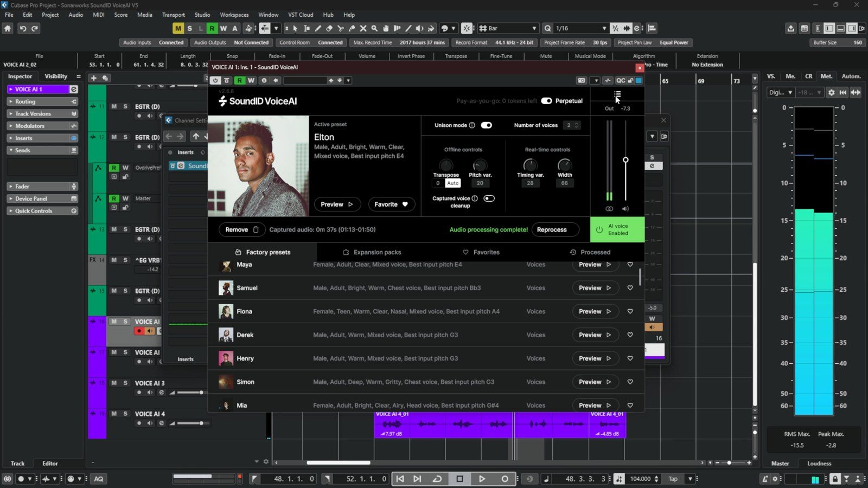Favorite the Samuel preset heart icon
Viewport: 868px width, 488px height.
click(630, 288)
